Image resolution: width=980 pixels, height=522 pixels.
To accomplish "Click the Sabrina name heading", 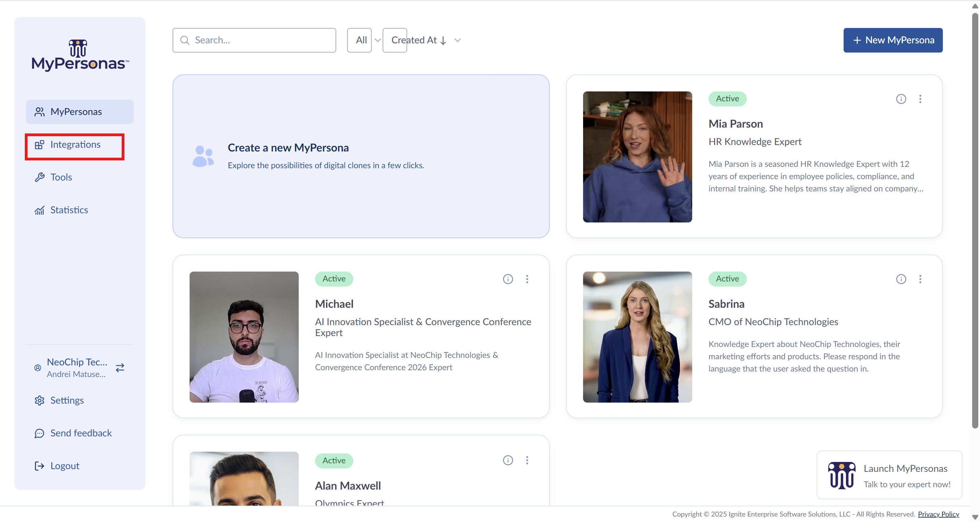I will 726,304.
